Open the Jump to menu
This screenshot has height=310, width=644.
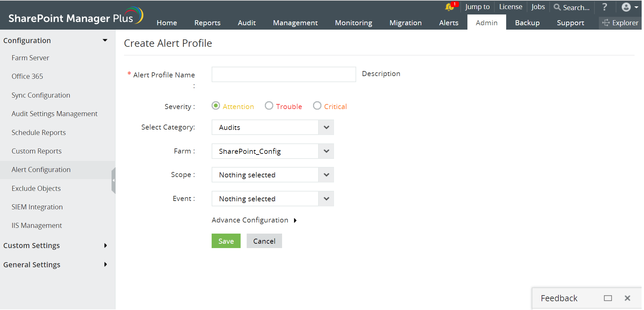coord(477,7)
